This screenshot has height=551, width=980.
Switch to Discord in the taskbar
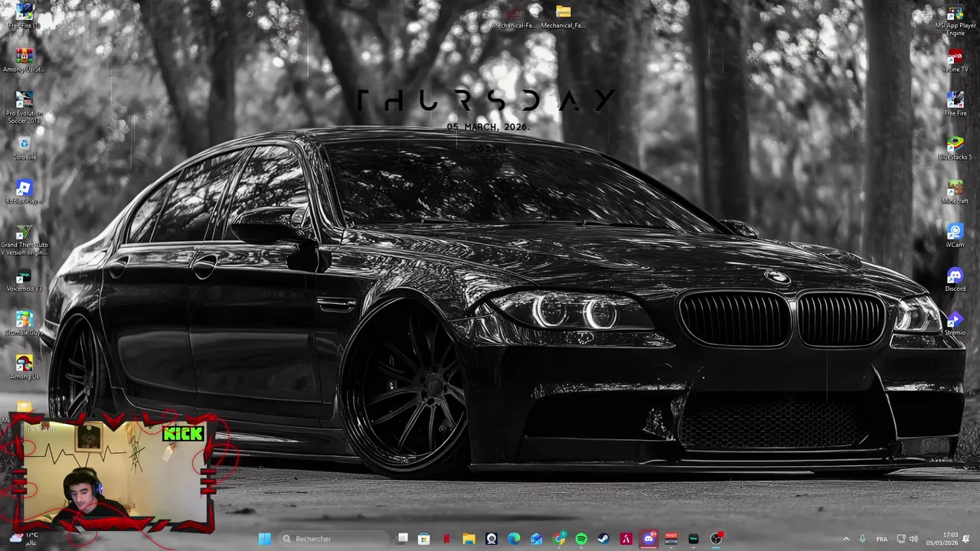click(x=648, y=539)
